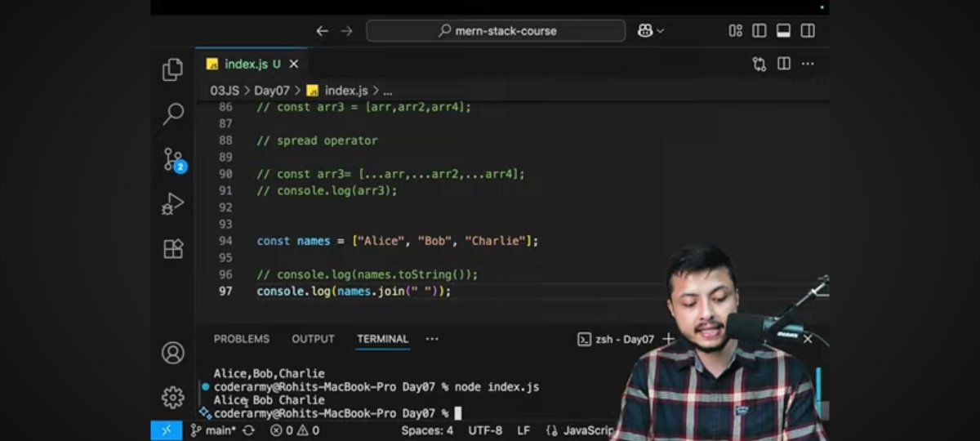Open the Accounts menu icon

click(172, 353)
